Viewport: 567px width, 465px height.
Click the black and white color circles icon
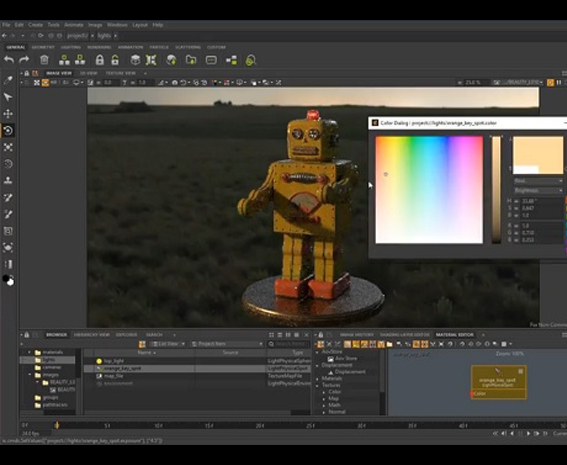coord(8,280)
